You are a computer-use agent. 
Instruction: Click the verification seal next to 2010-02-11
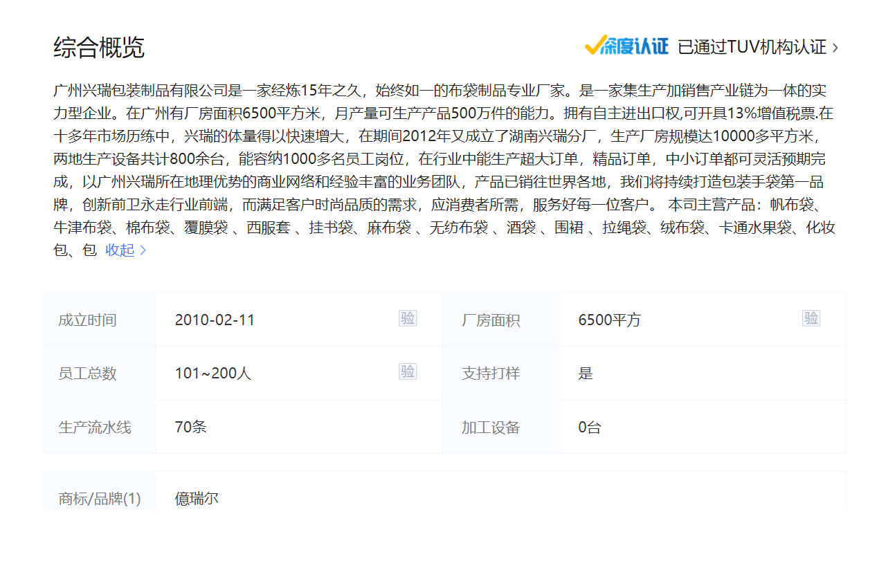(408, 318)
